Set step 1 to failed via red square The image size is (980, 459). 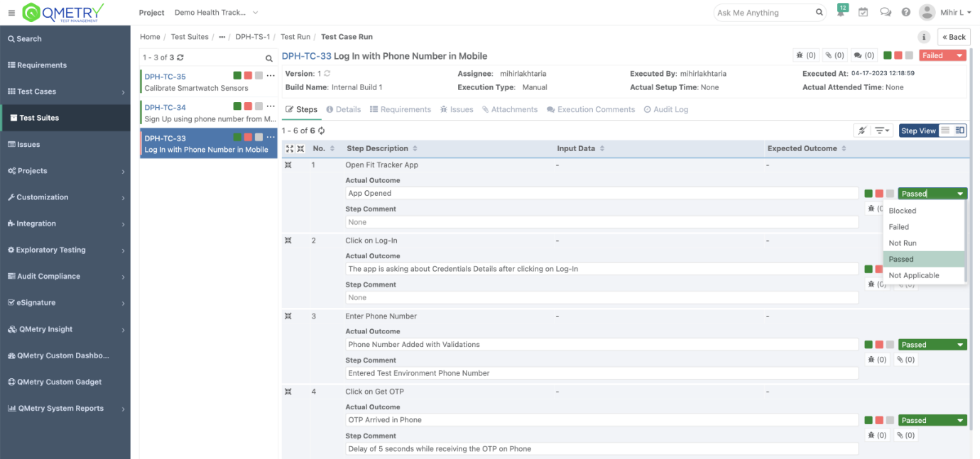pyautogui.click(x=879, y=194)
